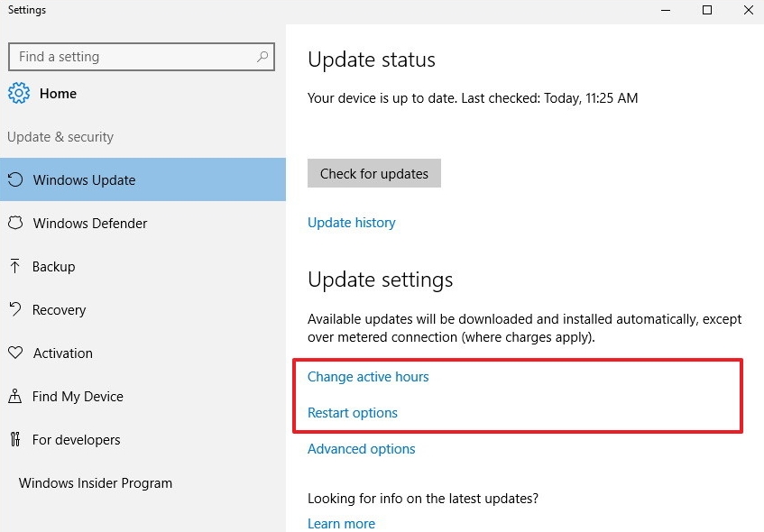Click the Backup upload arrow icon
Image resolution: width=764 pixels, height=532 pixels.
pos(14,266)
